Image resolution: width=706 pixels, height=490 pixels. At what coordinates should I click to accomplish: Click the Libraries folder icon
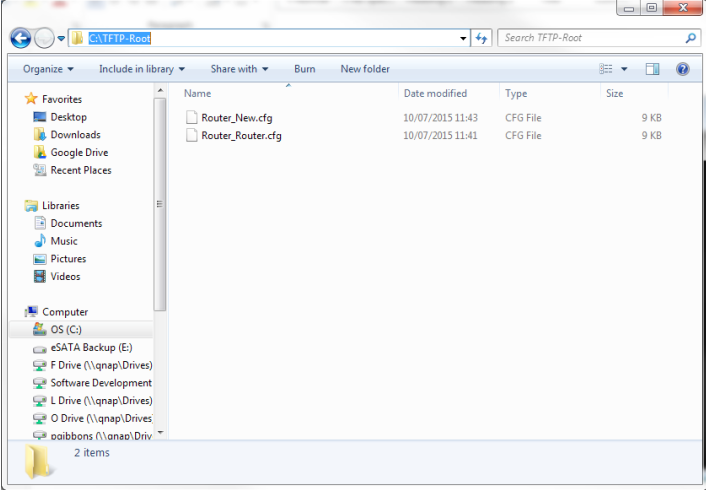(31, 206)
